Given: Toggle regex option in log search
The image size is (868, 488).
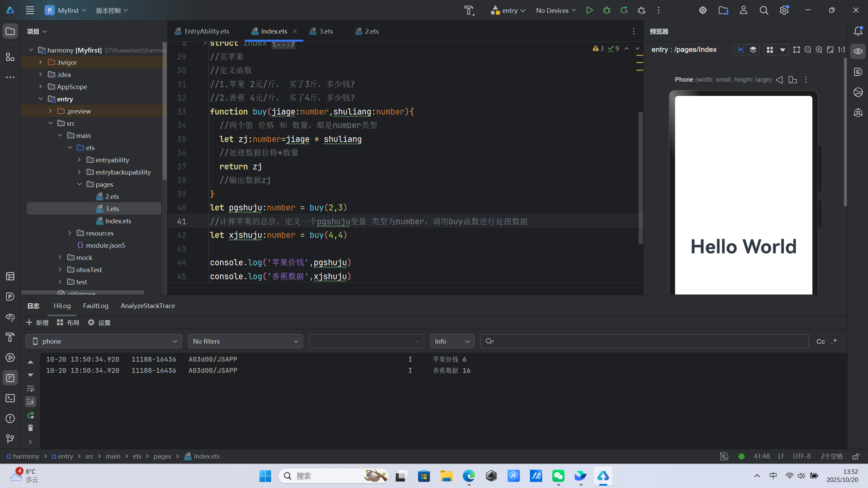Looking at the screenshot, I should [834, 341].
